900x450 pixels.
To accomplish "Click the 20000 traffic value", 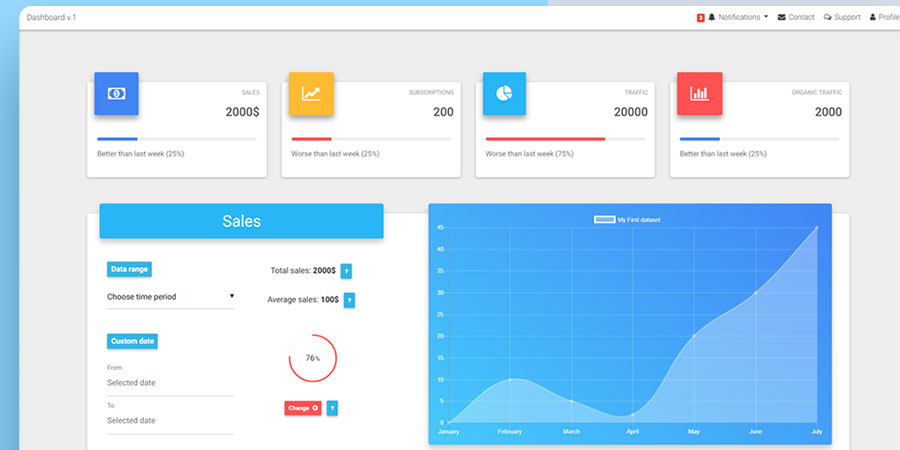I will tap(631, 112).
